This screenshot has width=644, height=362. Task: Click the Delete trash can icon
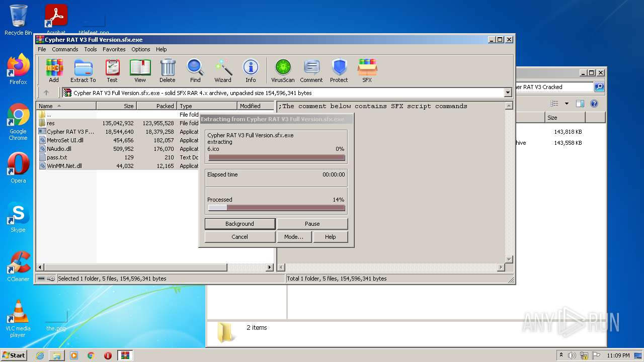[168, 70]
